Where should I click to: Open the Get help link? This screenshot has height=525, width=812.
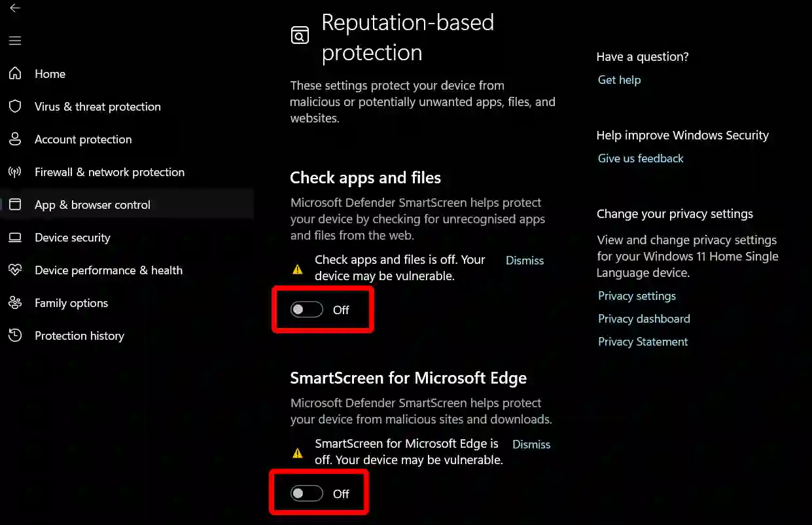point(618,79)
